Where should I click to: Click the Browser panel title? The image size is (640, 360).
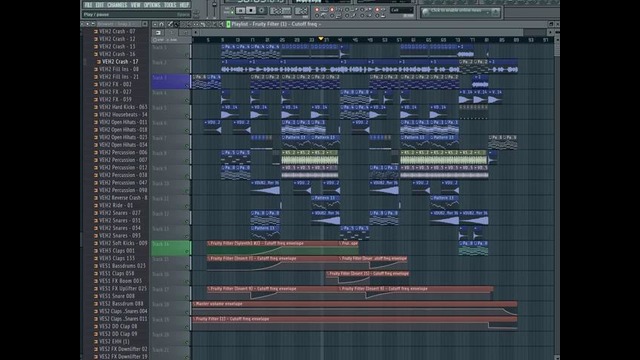point(114,24)
